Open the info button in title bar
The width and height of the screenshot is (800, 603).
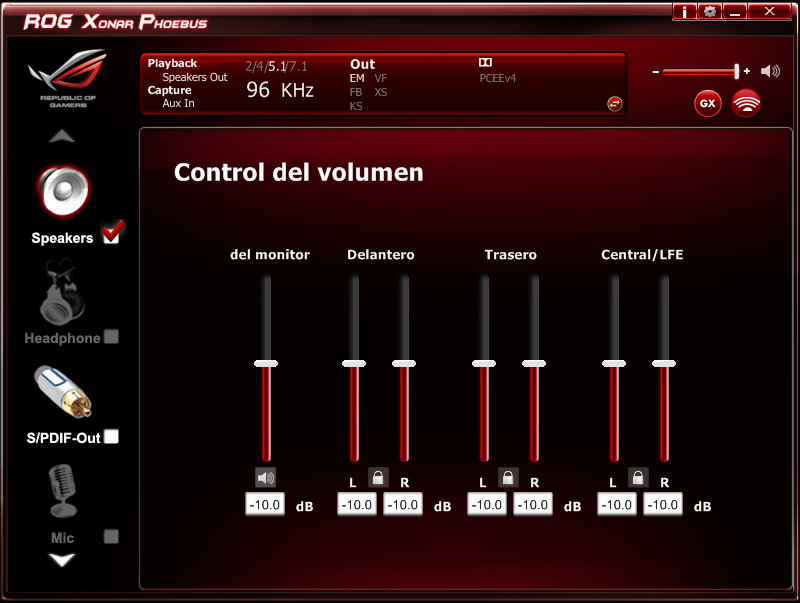[684, 11]
